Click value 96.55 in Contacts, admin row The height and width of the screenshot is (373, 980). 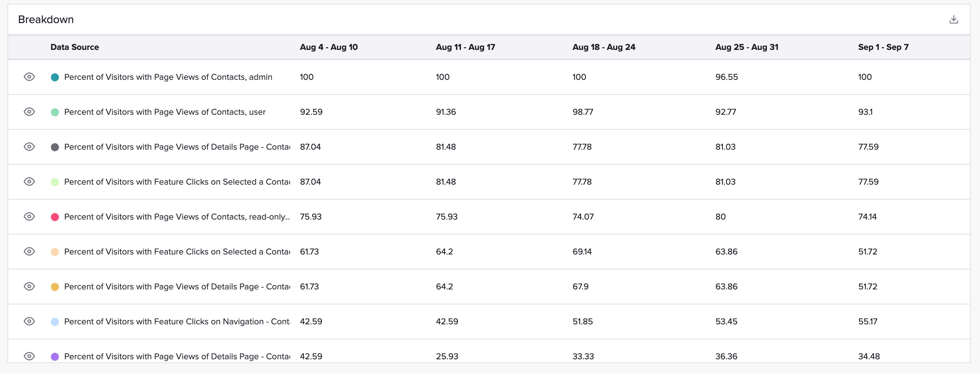[726, 77]
